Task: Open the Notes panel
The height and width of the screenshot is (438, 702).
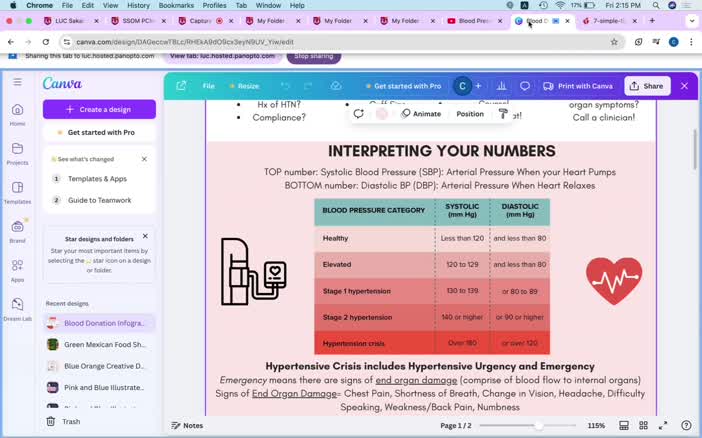Action: tap(187, 425)
